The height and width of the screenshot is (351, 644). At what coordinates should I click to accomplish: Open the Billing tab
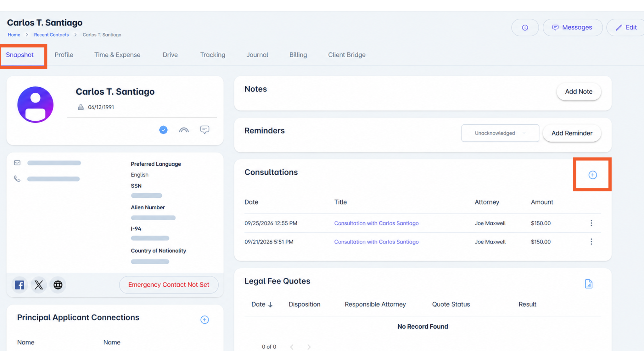(298, 55)
